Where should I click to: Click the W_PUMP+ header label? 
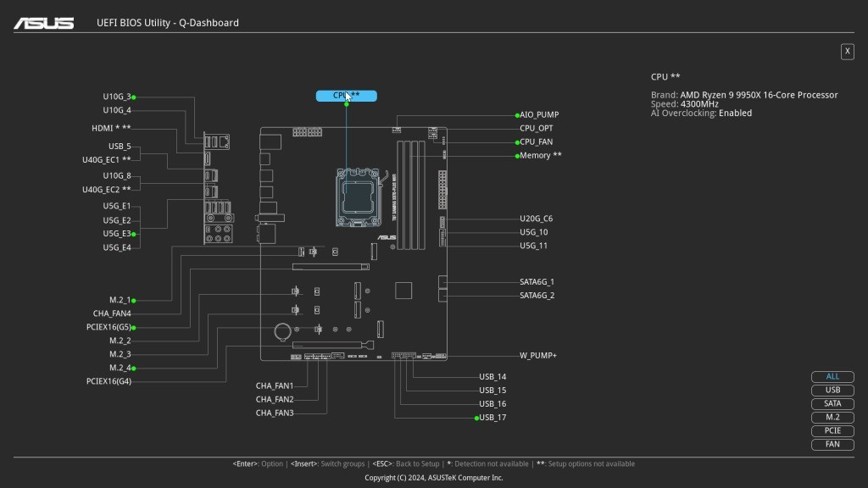(537, 356)
